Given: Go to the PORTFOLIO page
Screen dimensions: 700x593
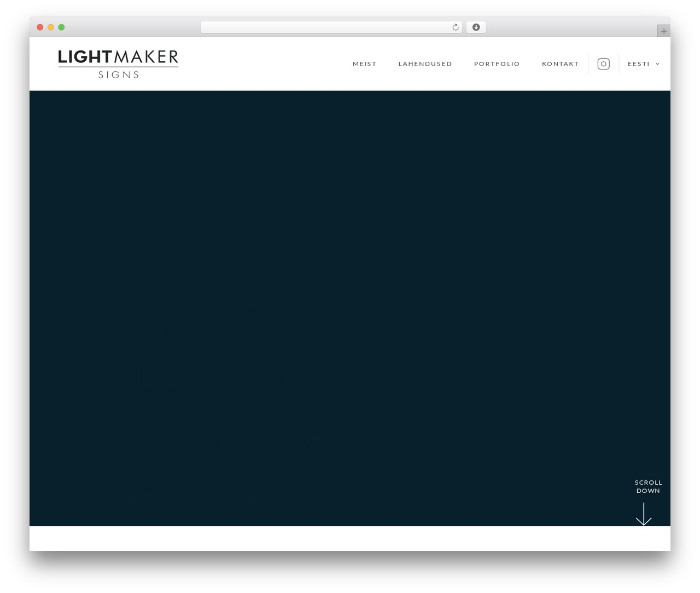Looking at the screenshot, I should (497, 64).
